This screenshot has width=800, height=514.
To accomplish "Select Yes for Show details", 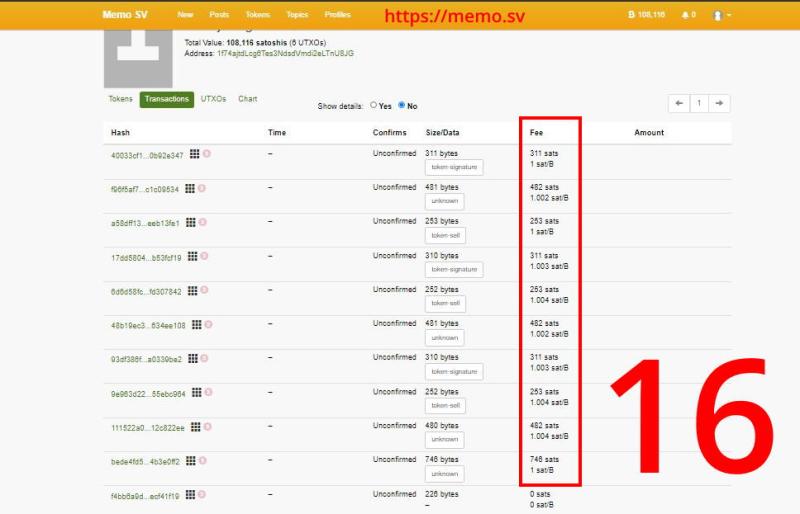I will [x=373, y=105].
